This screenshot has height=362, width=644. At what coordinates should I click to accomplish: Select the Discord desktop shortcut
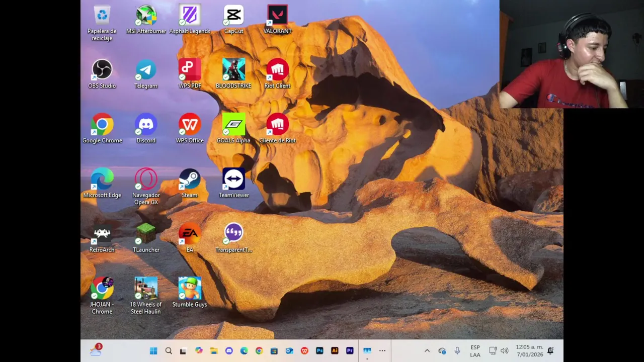pos(146,129)
